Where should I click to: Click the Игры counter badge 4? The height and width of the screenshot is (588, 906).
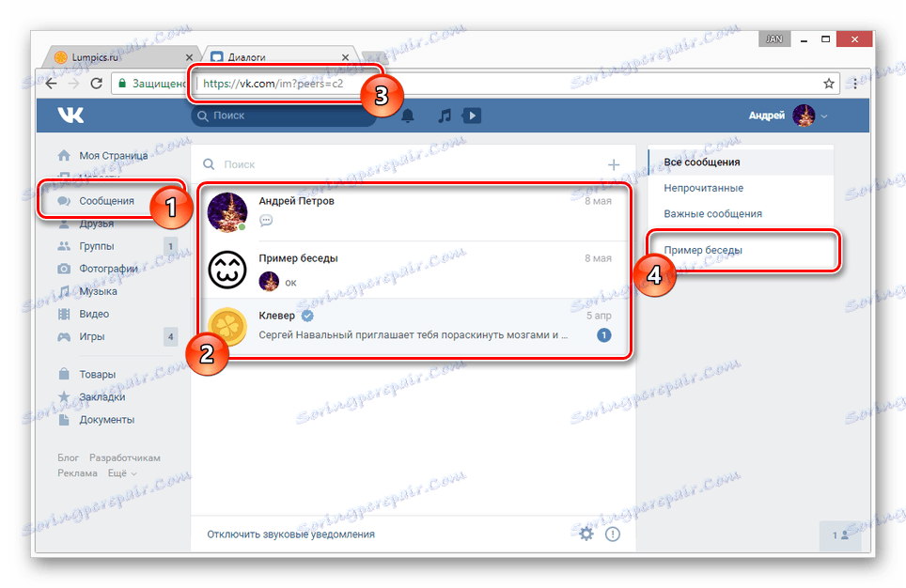pos(170,337)
